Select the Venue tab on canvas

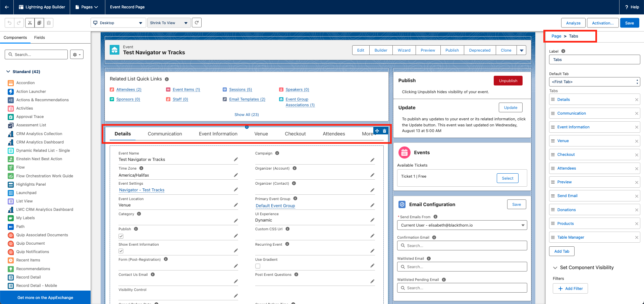261,134
